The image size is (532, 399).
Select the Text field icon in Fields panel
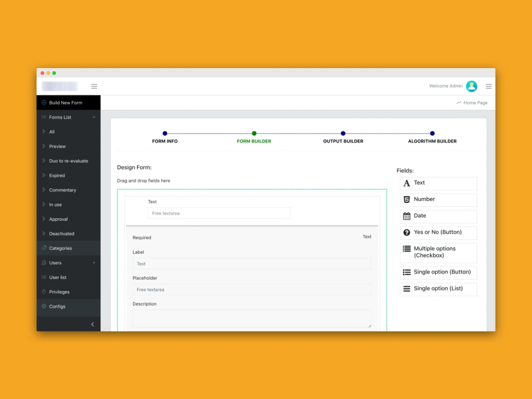(x=406, y=183)
